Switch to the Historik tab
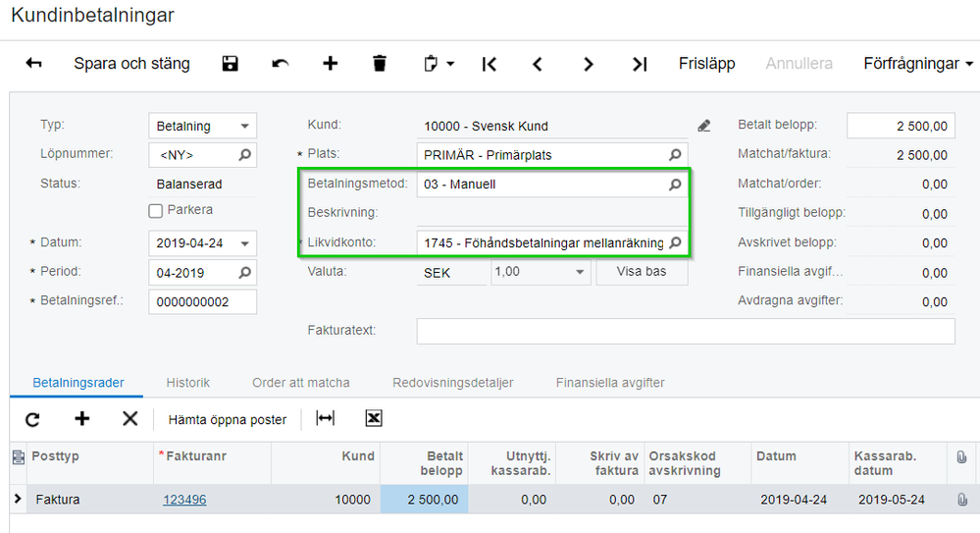Image resolution: width=980 pixels, height=533 pixels. point(188,383)
